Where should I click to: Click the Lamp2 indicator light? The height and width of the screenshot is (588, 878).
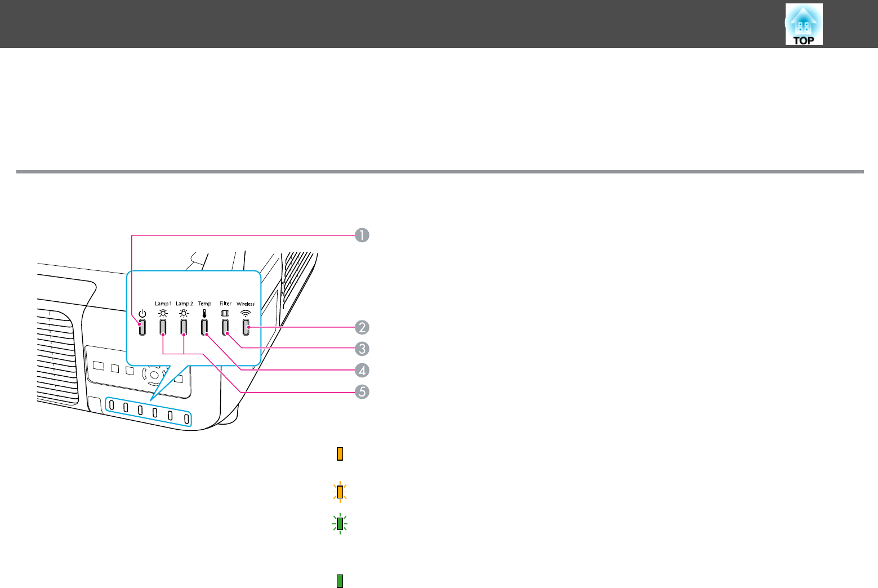click(x=184, y=327)
